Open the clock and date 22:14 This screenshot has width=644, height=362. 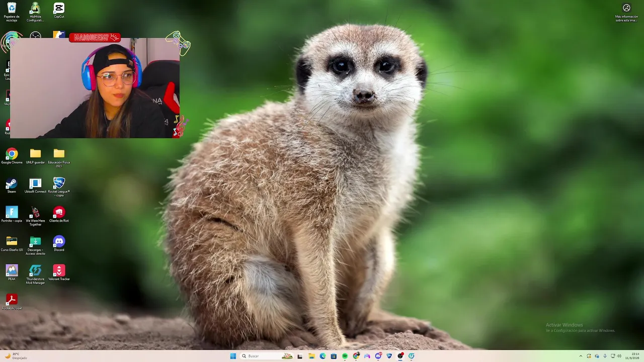632,356
